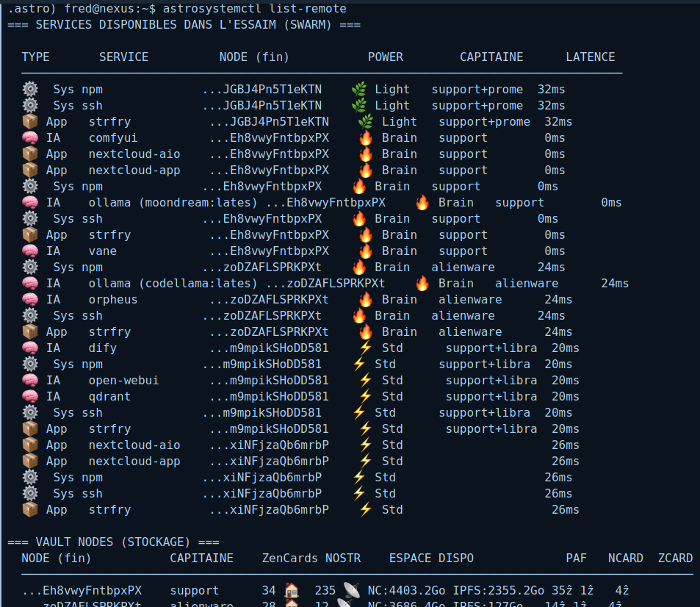Click the brain icon beside qdrant
The height and width of the screenshot is (607, 700).
pyautogui.click(x=29, y=396)
